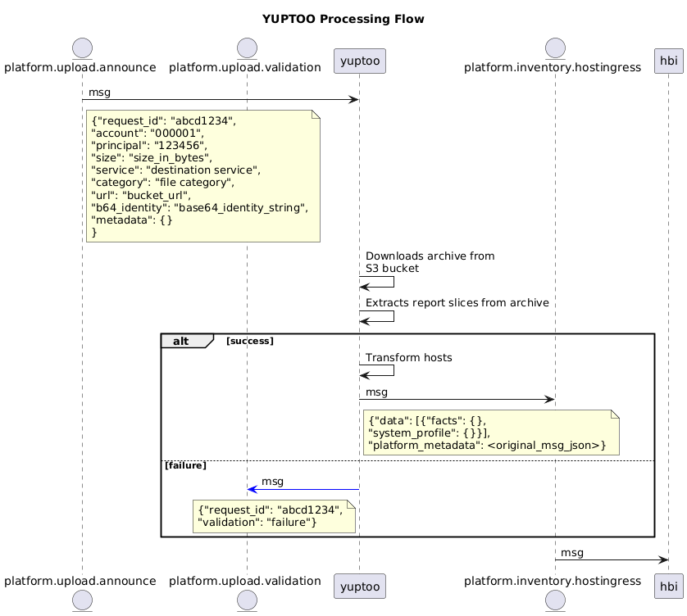Click the bottom platform.upload.announce entity circle

(x=82, y=600)
